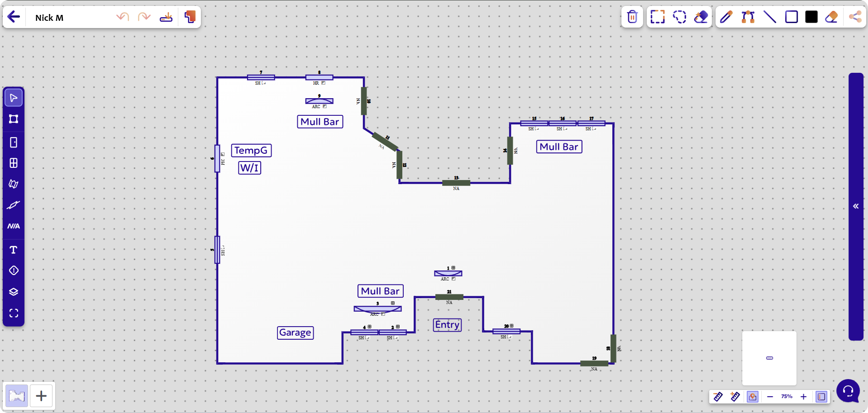The height and width of the screenshot is (413, 868).
Task: Select the floor plan page thumbnail
Action: click(x=17, y=396)
